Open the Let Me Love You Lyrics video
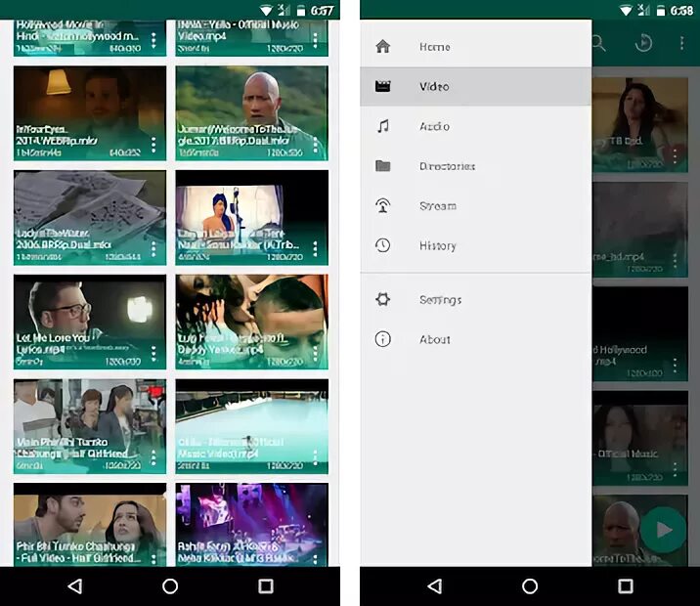This screenshot has width=700, height=606. click(x=90, y=322)
